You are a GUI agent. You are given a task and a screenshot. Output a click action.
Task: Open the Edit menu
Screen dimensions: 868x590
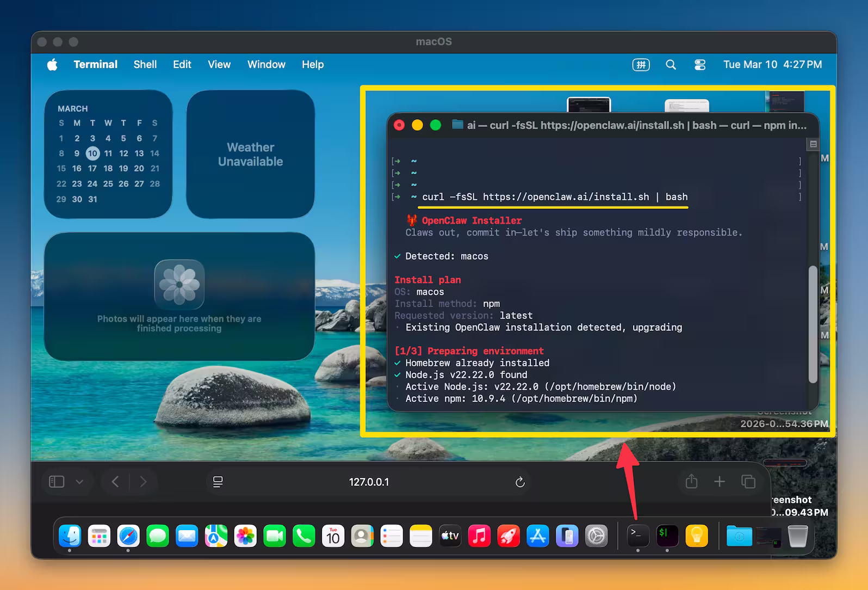point(182,64)
